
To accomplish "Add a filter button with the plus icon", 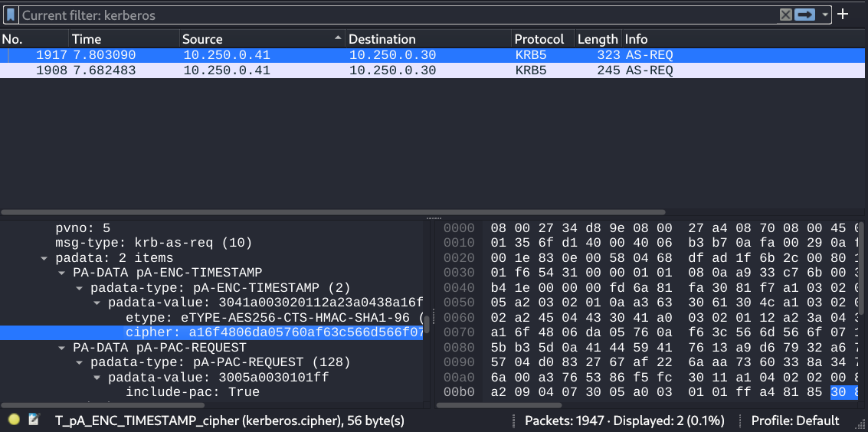I will coord(843,15).
